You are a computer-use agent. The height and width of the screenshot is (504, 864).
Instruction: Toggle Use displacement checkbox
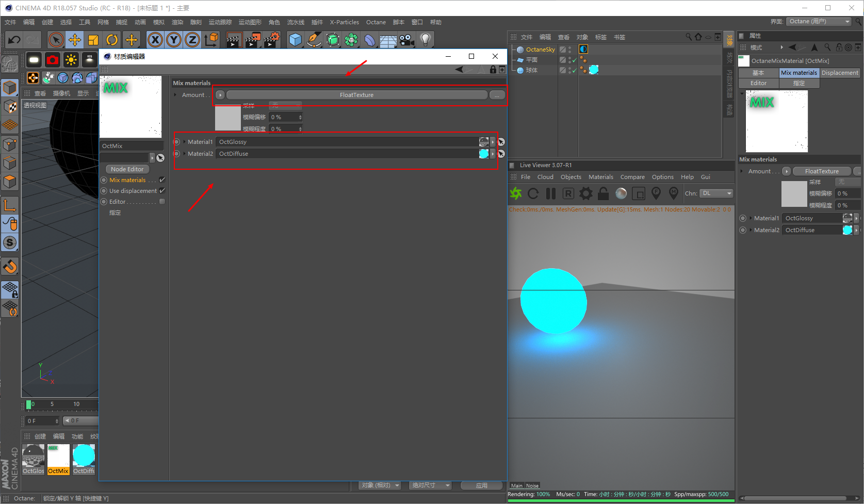[x=162, y=191]
